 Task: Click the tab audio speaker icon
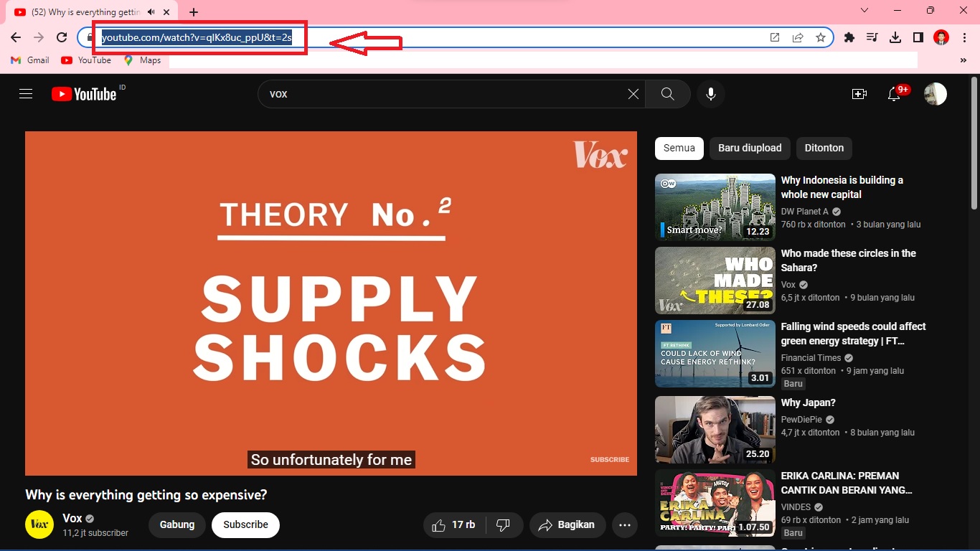(151, 12)
